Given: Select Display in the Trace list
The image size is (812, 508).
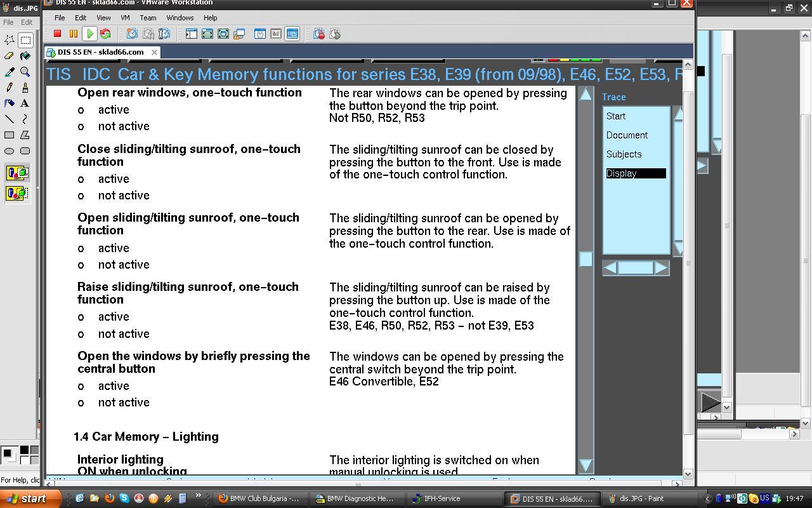Looking at the screenshot, I should pos(636,173).
